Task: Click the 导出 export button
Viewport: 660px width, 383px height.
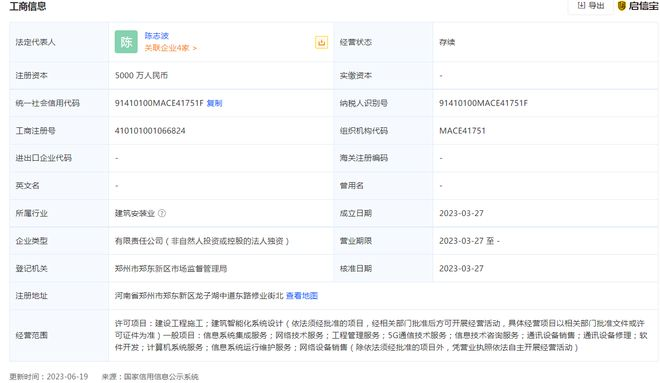Action: coord(591,6)
